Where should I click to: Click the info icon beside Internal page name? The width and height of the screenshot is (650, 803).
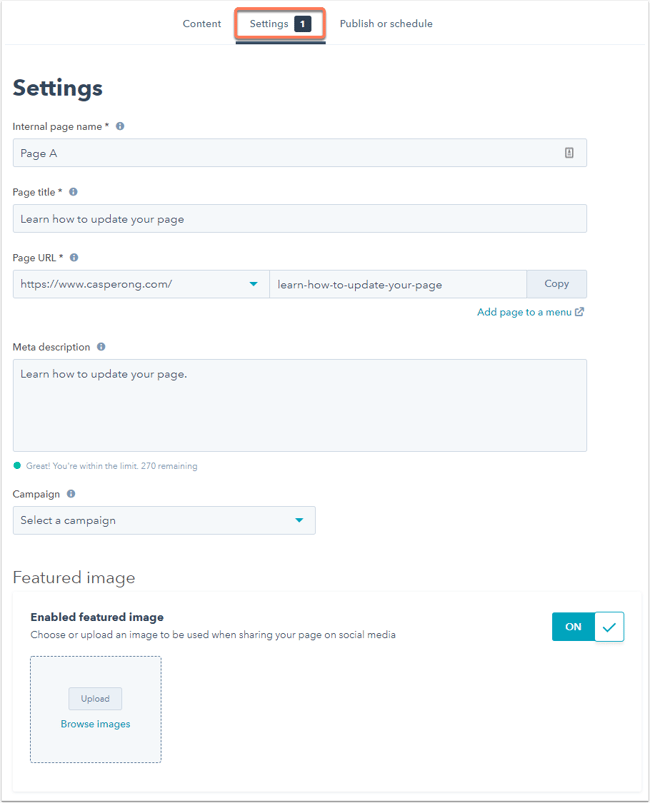[x=120, y=126]
